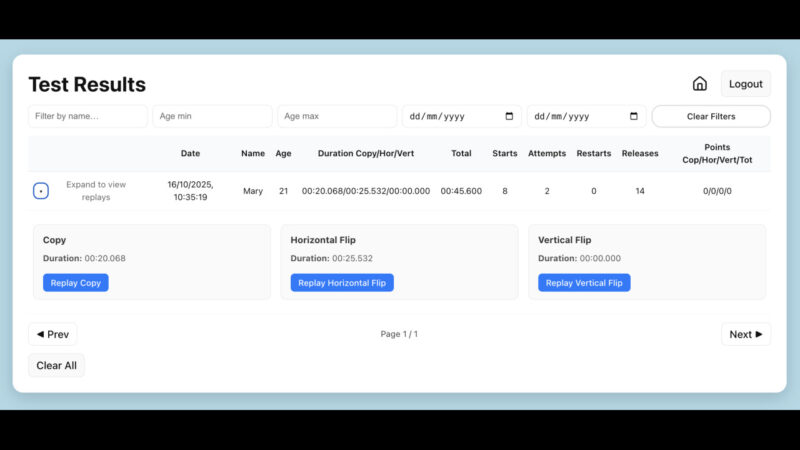Click the home icon
The image size is (800, 450).
pos(700,84)
